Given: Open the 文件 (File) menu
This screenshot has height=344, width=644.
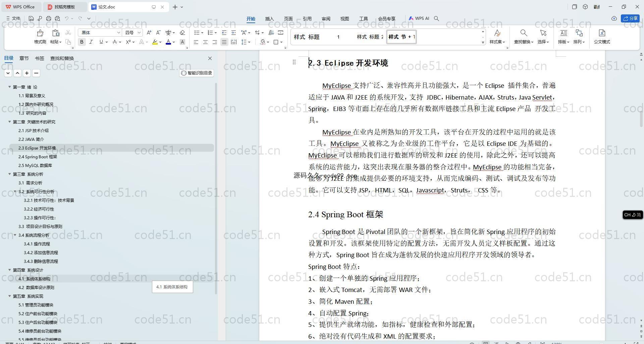Looking at the screenshot, I should click(13, 18).
